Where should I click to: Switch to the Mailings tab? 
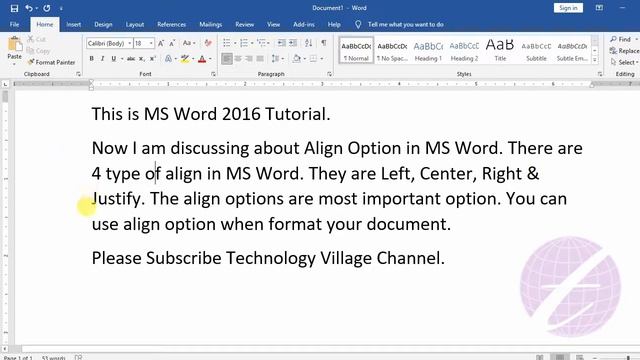pos(211,24)
